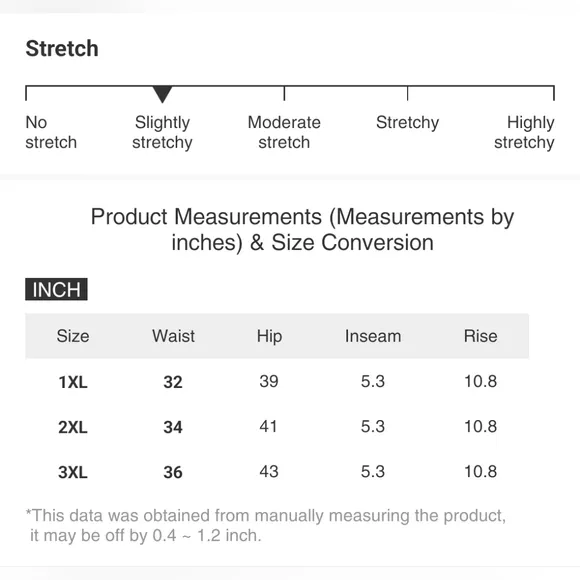Click the Size column header

[73, 336]
